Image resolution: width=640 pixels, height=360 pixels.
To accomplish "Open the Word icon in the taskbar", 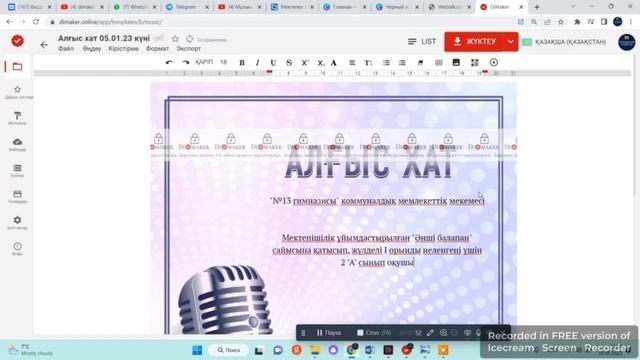I will (370, 350).
